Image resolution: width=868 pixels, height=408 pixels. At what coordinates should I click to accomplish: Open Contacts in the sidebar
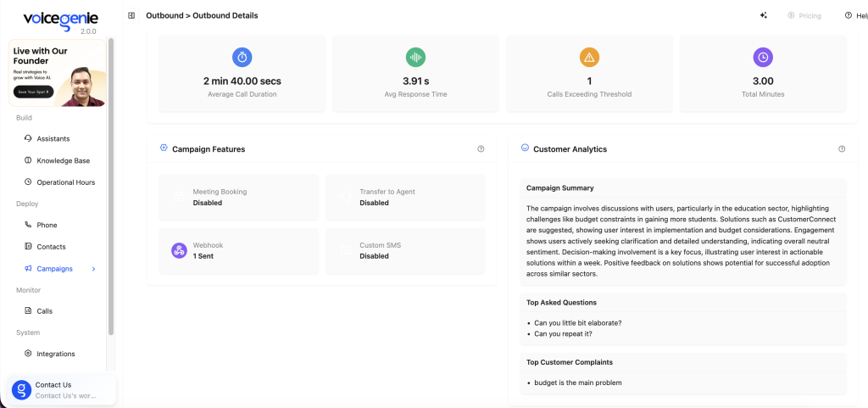coord(51,247)
